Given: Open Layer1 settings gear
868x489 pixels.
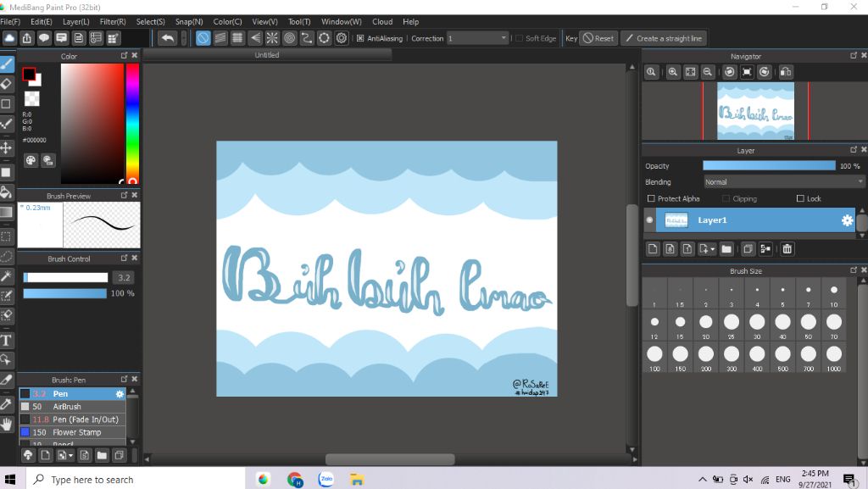Looking at the screenshot, I should pyautogui.click(x=847, y=220).
